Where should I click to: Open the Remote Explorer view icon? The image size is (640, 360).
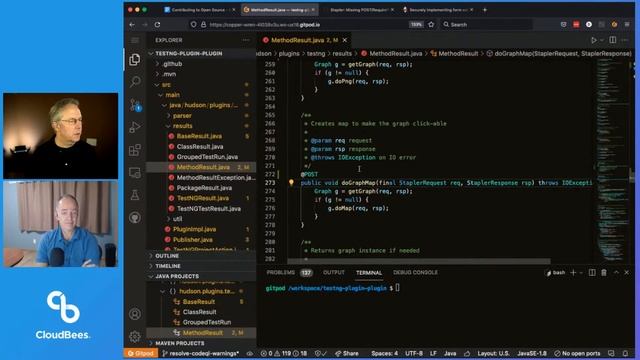(x=135, y=173)
